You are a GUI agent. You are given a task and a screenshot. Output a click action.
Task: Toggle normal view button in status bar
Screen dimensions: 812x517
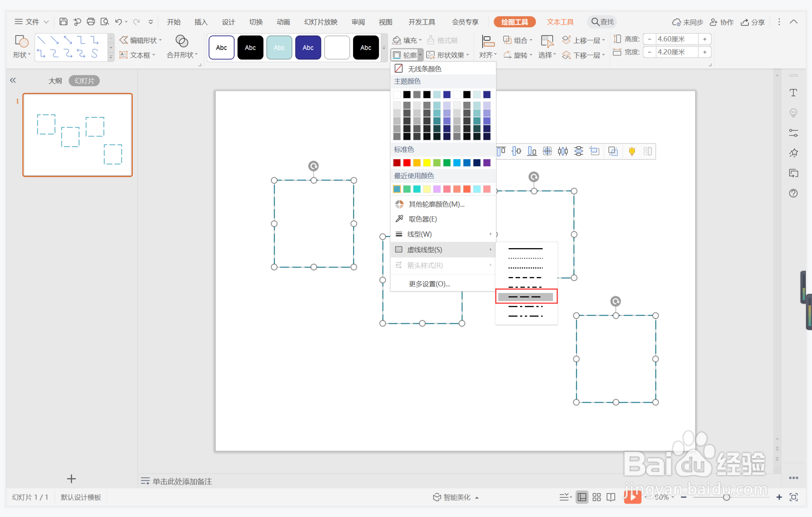(x=582, y=497)
